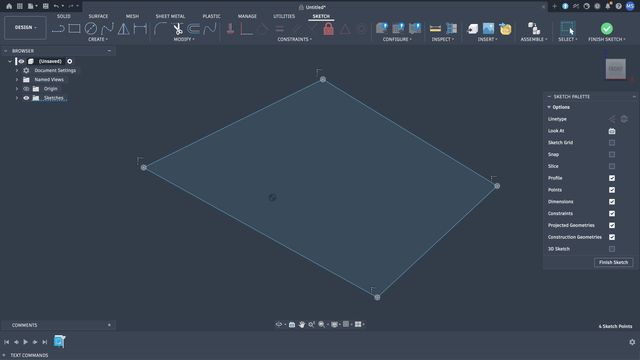Uncheck the Constraints checkbox
Image resolution: width=640 pixels, height=360 pixels.
pyautogui.click(x=612, y=213)
